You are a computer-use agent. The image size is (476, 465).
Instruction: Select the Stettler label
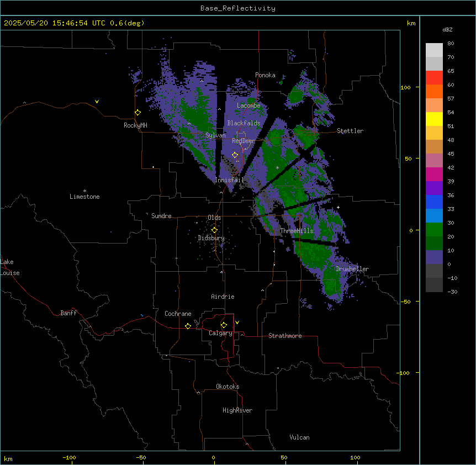350,131
